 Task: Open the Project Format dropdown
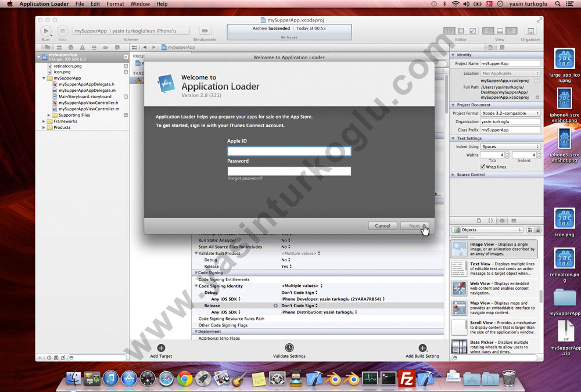pos(510,113)
